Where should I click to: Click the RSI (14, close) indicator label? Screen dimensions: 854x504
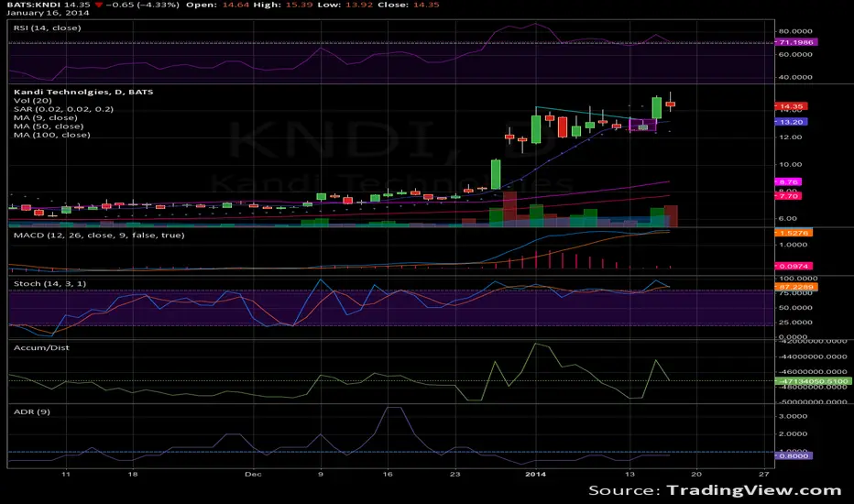(x=47, y=27)
